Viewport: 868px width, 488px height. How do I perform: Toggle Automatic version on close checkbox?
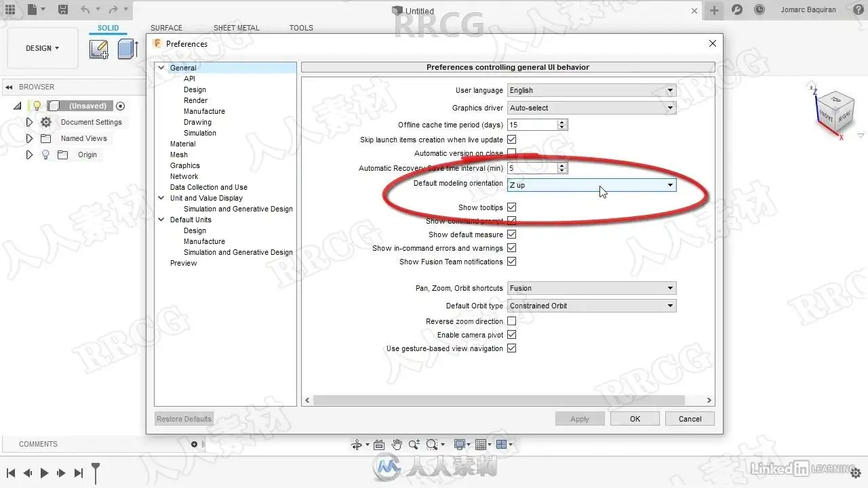[512, 153]
